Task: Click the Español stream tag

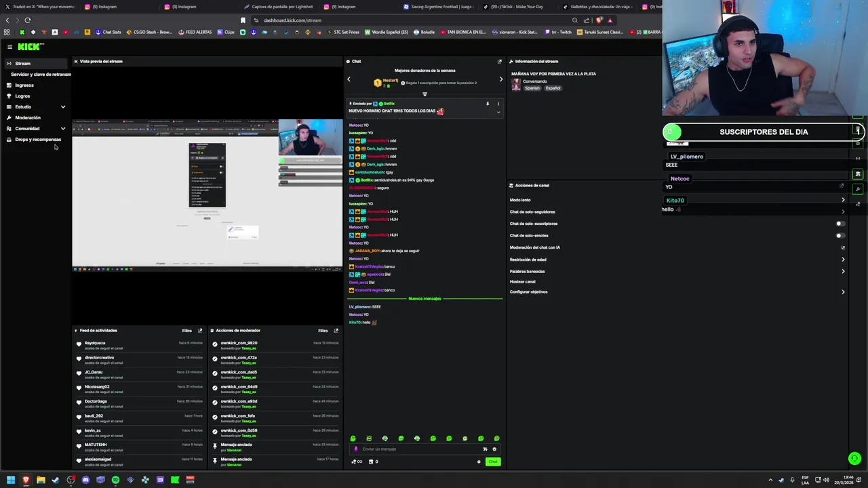Action: point(553,88)
